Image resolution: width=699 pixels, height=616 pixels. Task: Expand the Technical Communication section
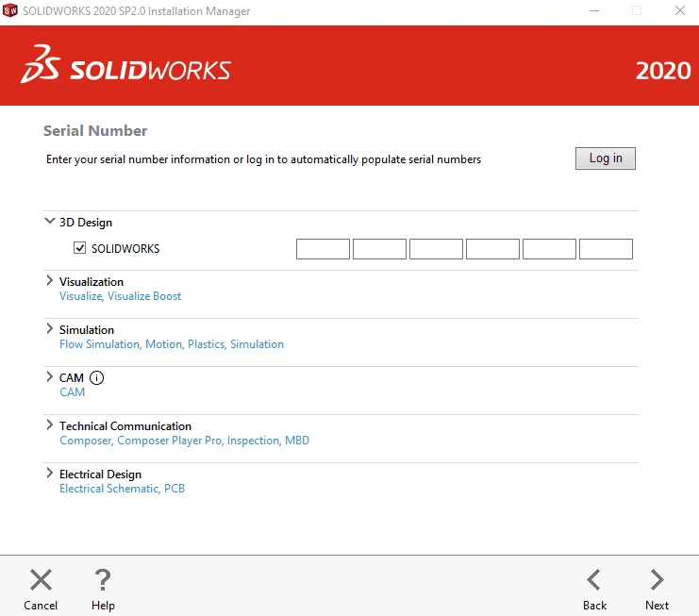[x=50, y=425]
